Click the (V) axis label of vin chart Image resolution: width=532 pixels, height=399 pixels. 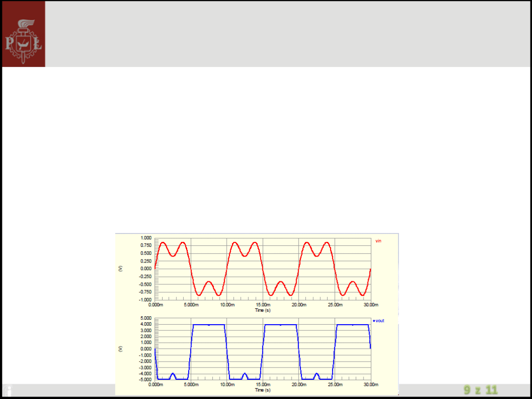point(120,268)
